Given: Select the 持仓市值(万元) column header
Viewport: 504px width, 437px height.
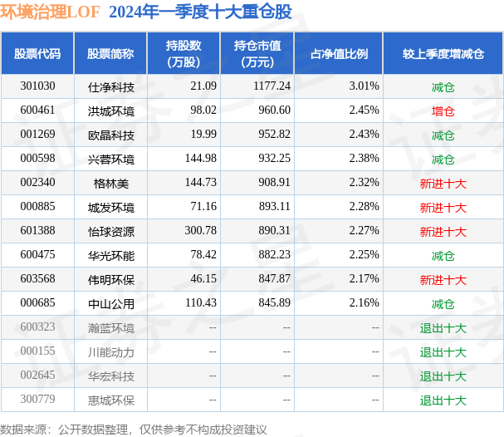Looking at the screenshot, I should click(257, 54).
